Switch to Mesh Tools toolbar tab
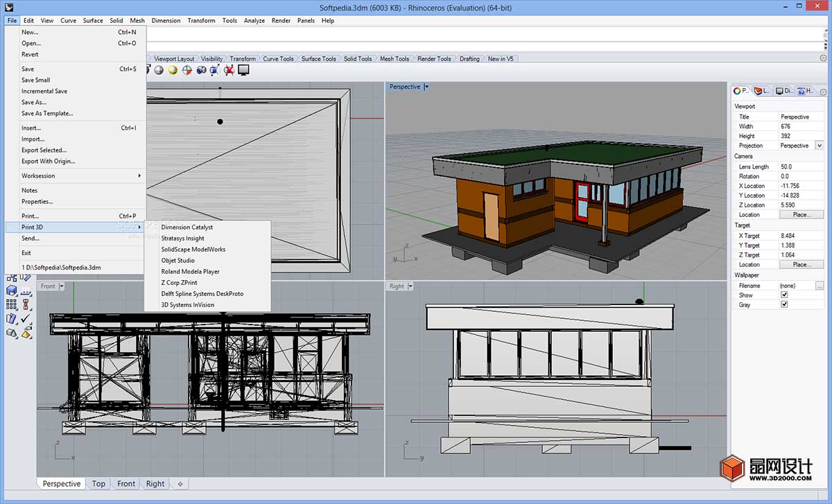Viewport: 832px width, 504px height. coord(395,59)
